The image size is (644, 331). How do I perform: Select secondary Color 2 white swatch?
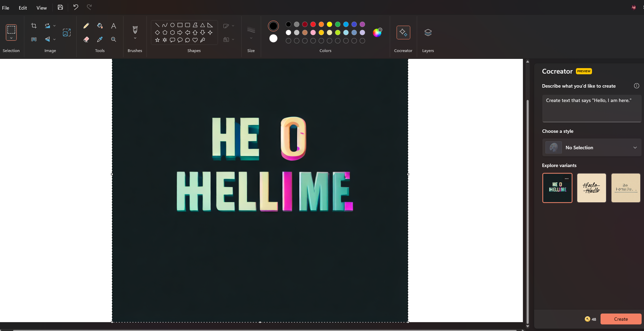(273, 38)
